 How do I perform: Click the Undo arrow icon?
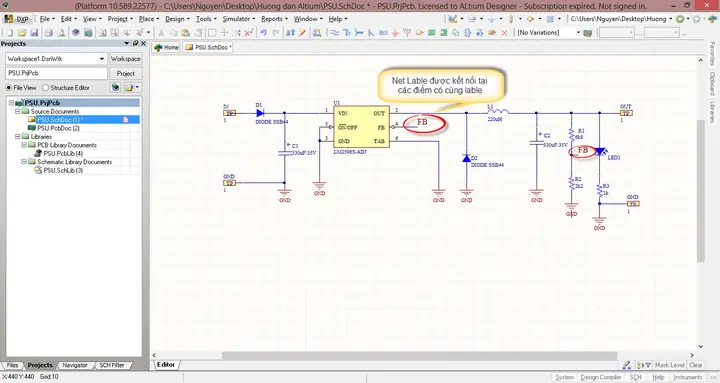click(264, 33)
